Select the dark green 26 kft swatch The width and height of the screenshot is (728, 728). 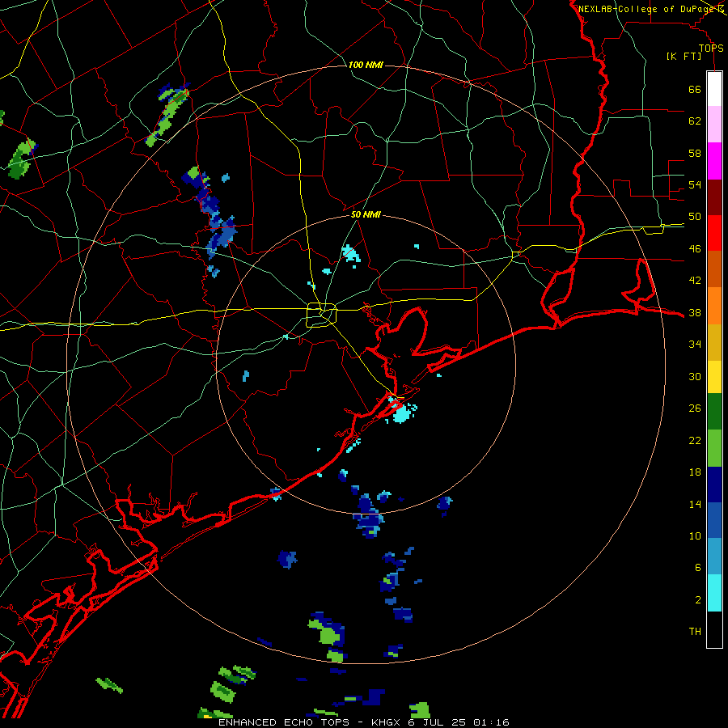coord(714,412)
